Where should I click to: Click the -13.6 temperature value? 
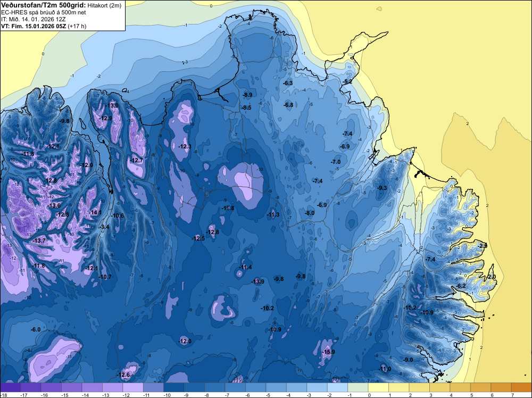[x=54, y=205]
